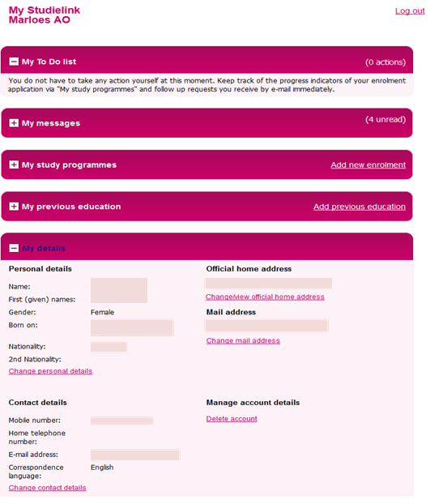Click Add previous education link

tap(360, 207)
